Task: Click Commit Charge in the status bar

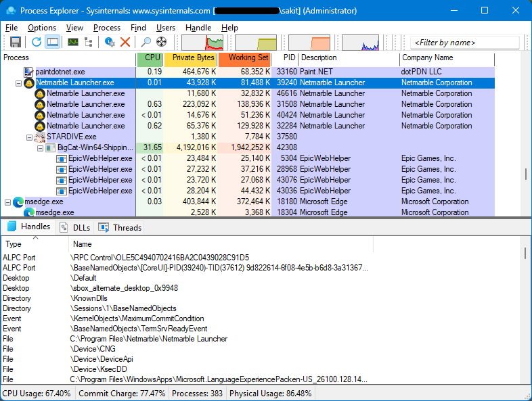Action: [x=122, y=394]
